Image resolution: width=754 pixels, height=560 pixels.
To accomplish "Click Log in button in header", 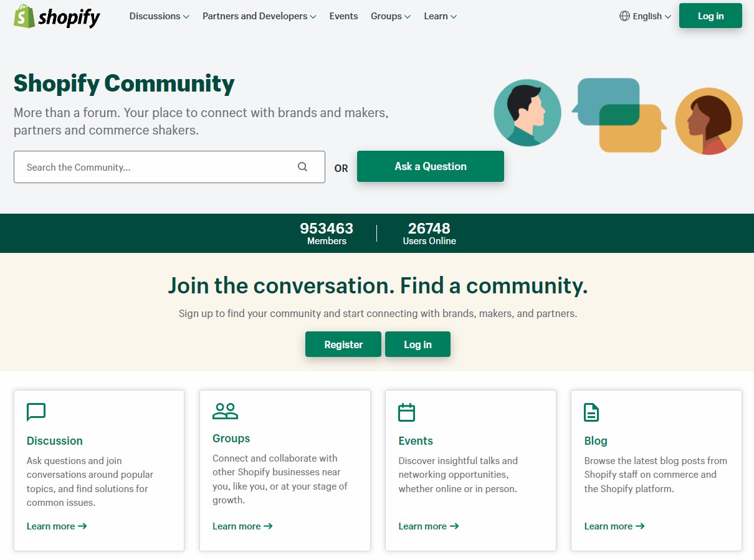I will 710,16.
